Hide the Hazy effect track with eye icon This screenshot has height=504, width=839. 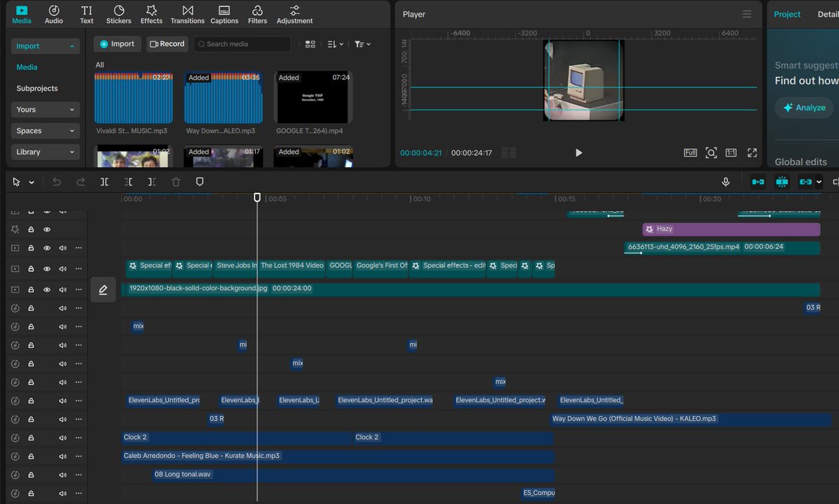(x=47, y=229)
